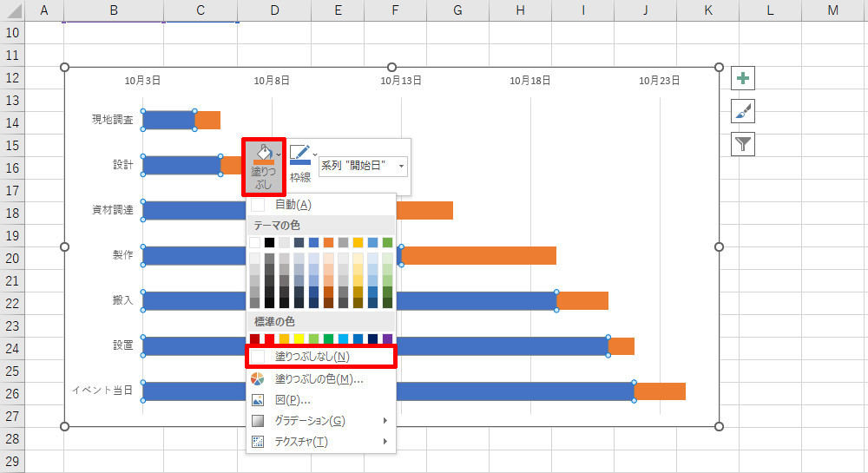Select column L header
This screenshot has width=868, height=473.
(770, 10)
